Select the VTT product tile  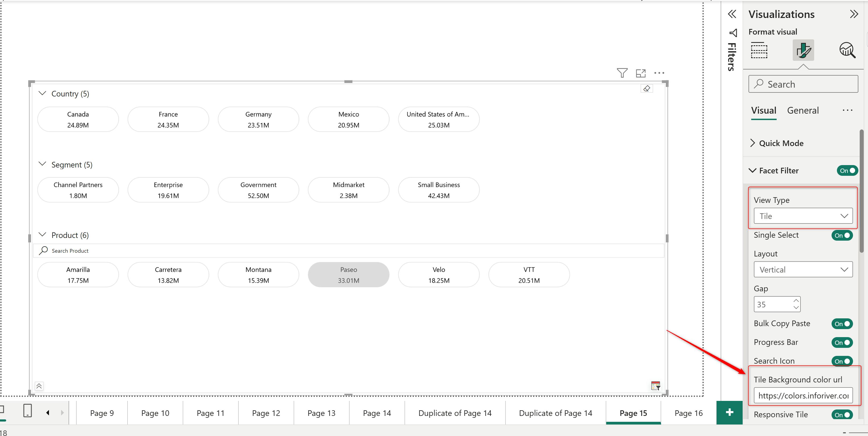click(529, 275)
